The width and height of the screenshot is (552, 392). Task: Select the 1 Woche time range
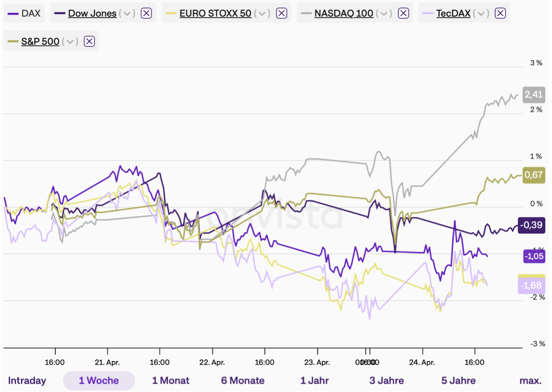point(99,381)
